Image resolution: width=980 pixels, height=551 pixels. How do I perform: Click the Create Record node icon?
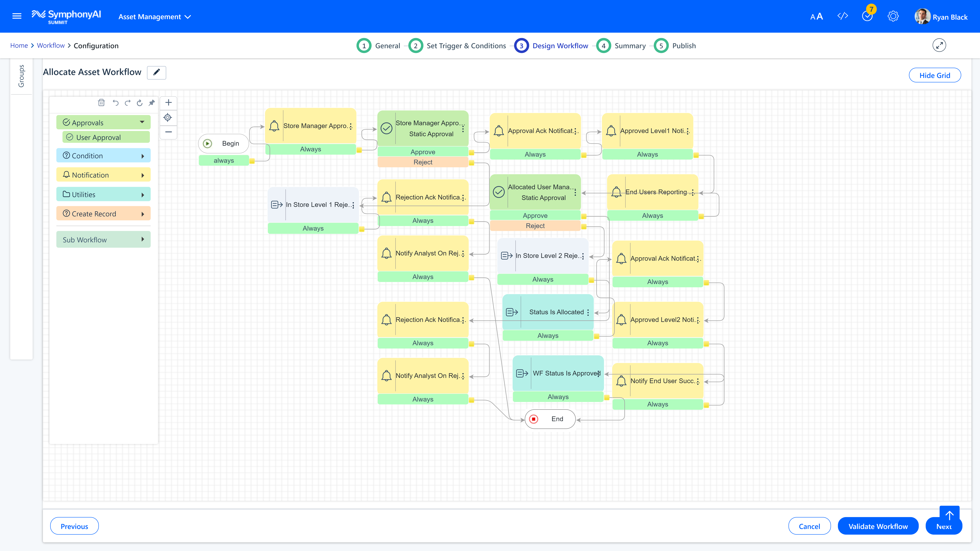(x=67, y=214)
